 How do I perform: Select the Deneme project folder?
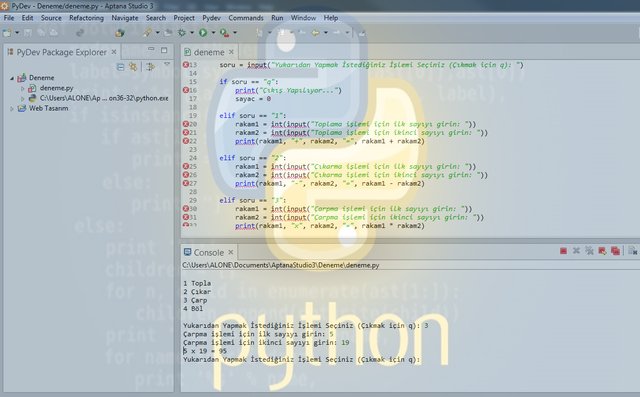point(41,78)
